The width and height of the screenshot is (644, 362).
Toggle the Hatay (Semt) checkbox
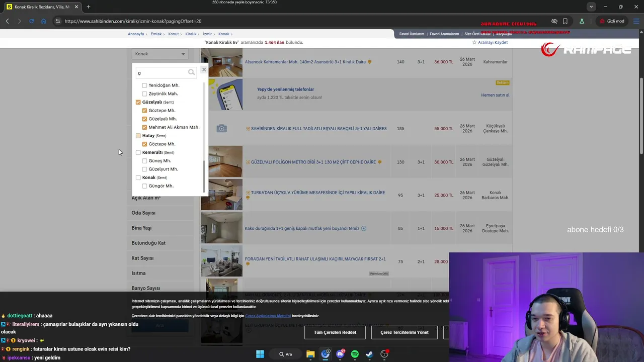(x=138, y=136)
